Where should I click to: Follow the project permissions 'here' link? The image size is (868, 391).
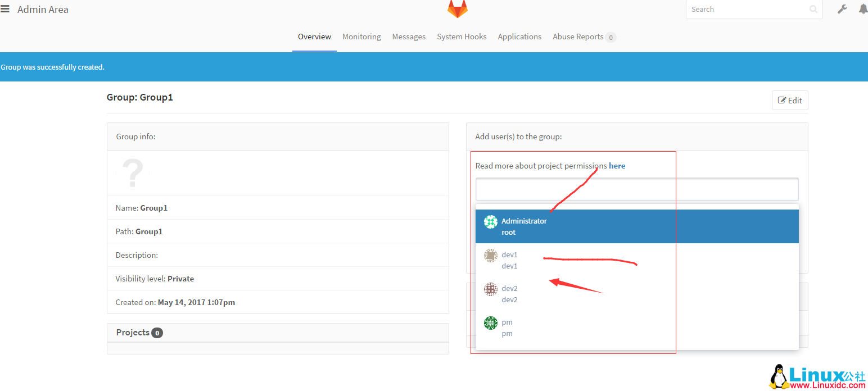point(617,166)
